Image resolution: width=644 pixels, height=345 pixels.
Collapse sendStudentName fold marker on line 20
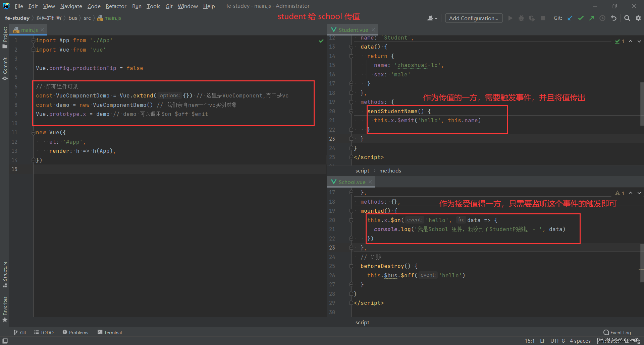(351, 111)
